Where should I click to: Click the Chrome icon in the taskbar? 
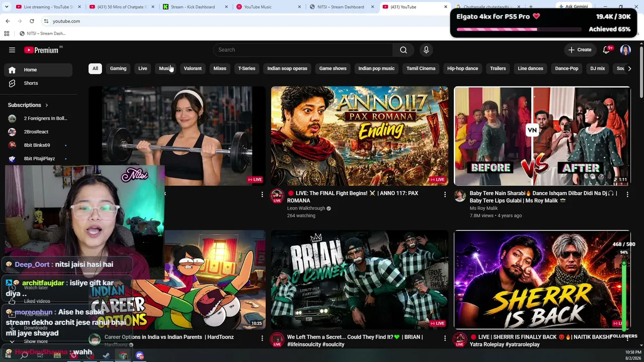(x=123, y=355)
